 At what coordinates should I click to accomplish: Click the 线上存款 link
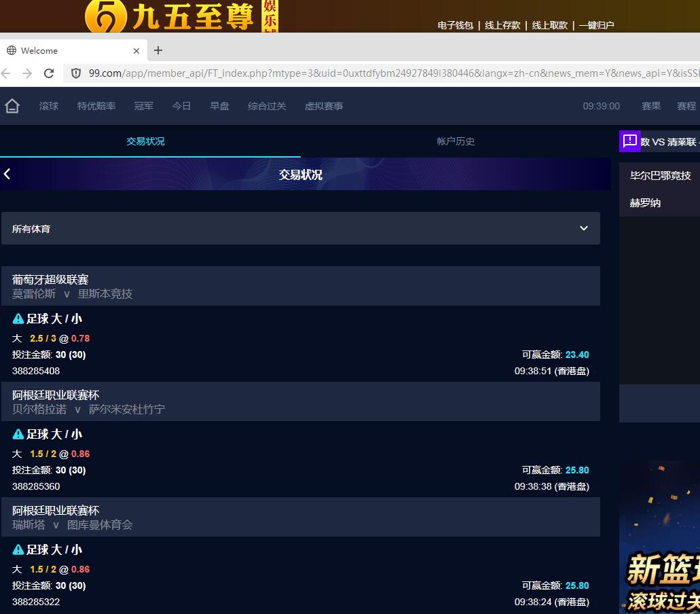tap(502, 25)
